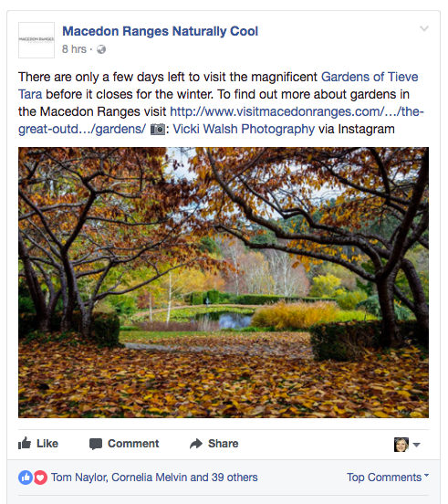Click the red heart Love reaction icon

(x=40, y=478)
